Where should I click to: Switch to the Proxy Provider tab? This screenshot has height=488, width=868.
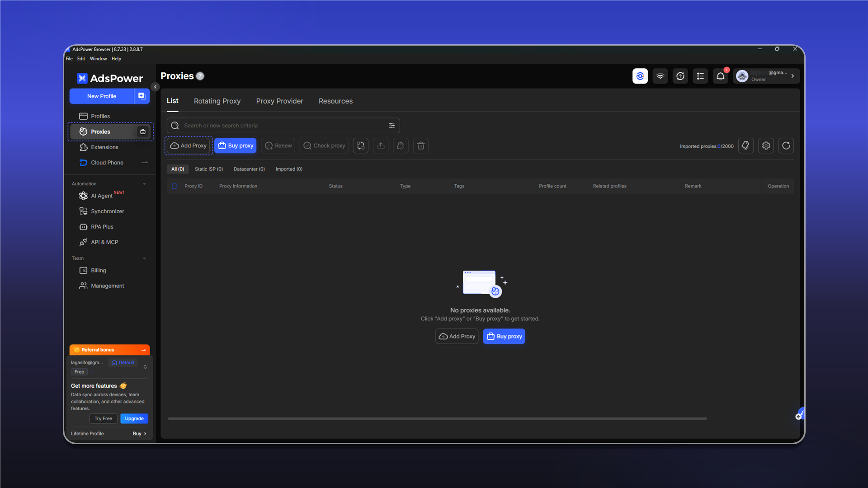click(x=279, y=101)
